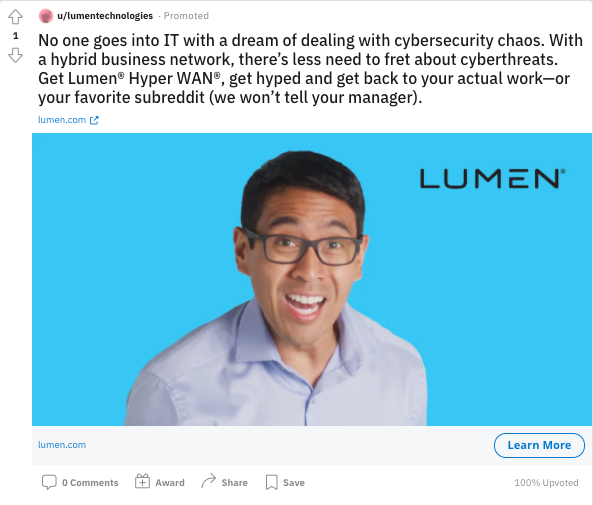Open the lumen.com link under post title
Screen dimensions: 593x505
(62, 120)
